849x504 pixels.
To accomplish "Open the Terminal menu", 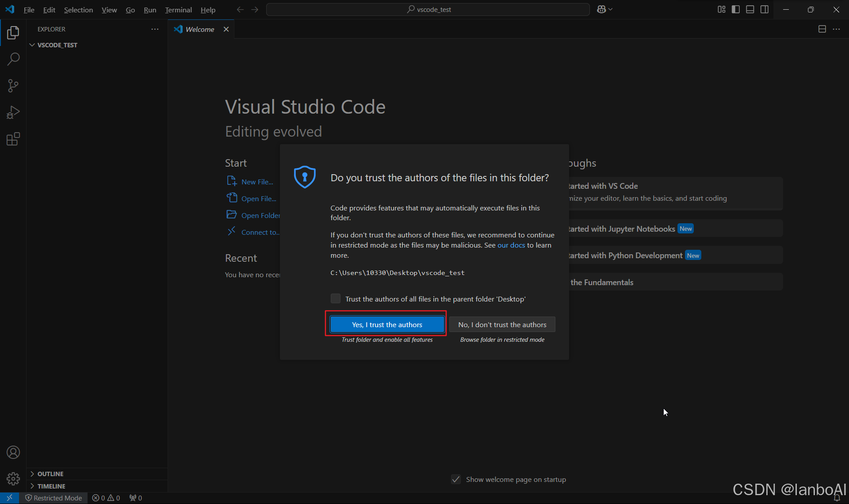I will click(178, 10).
